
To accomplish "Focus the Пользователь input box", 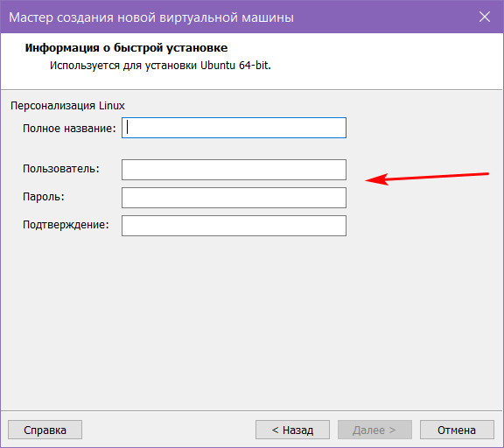I will click(234, 170).
